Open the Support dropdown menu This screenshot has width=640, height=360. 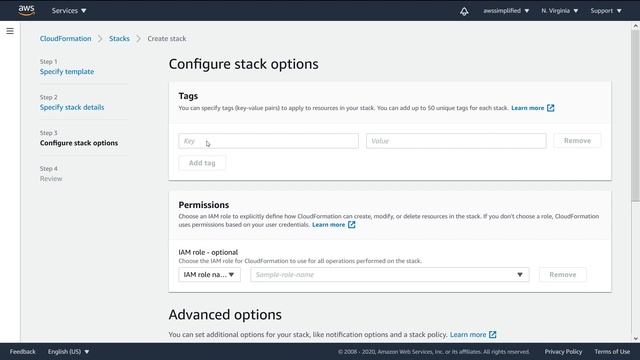606,11
